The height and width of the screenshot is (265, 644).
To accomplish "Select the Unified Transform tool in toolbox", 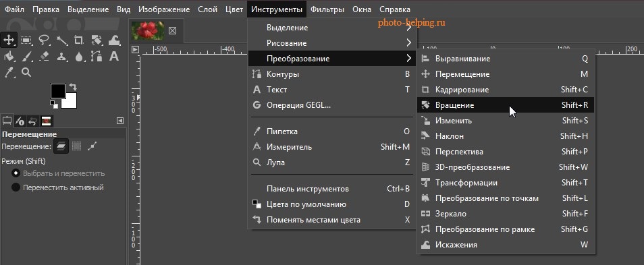I will coord(97,40).
